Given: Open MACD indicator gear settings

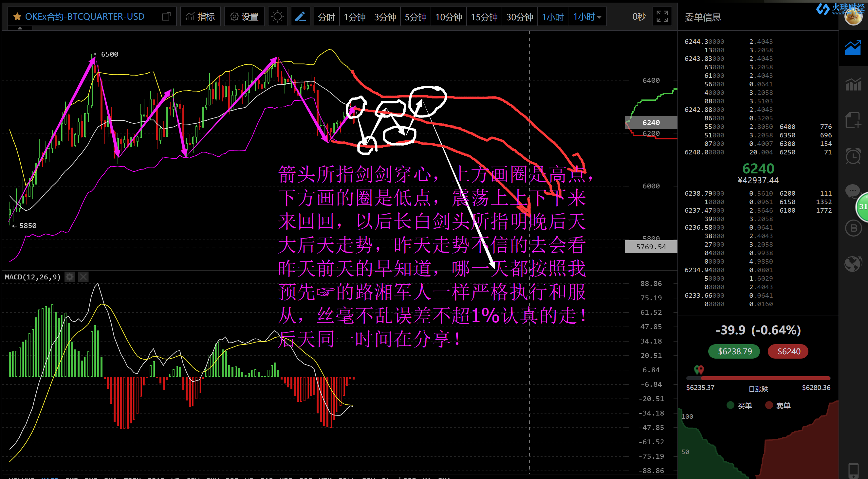Looking at the screenshot, I should (x=69, y=277).
